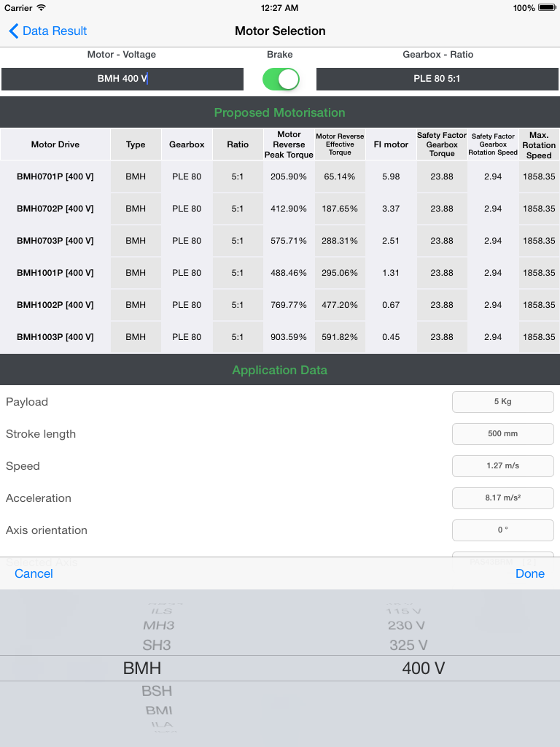Click the Motor Drive column header
The width and height of the screenshot is (560, 747).
55,144
